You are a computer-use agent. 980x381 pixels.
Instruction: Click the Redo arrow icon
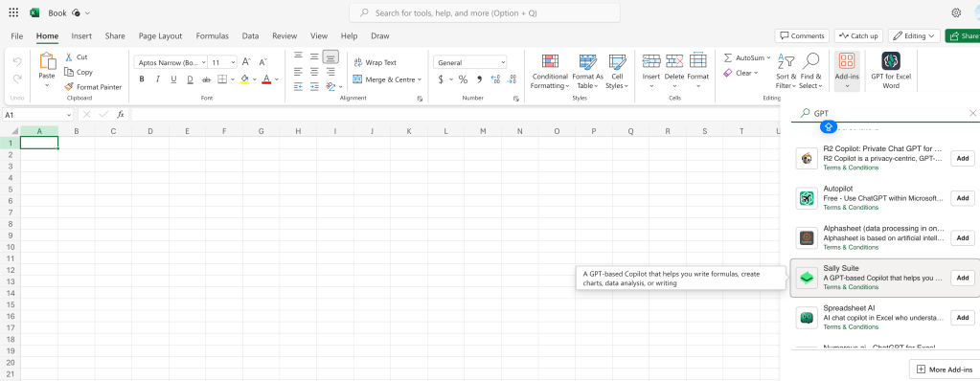17,78
